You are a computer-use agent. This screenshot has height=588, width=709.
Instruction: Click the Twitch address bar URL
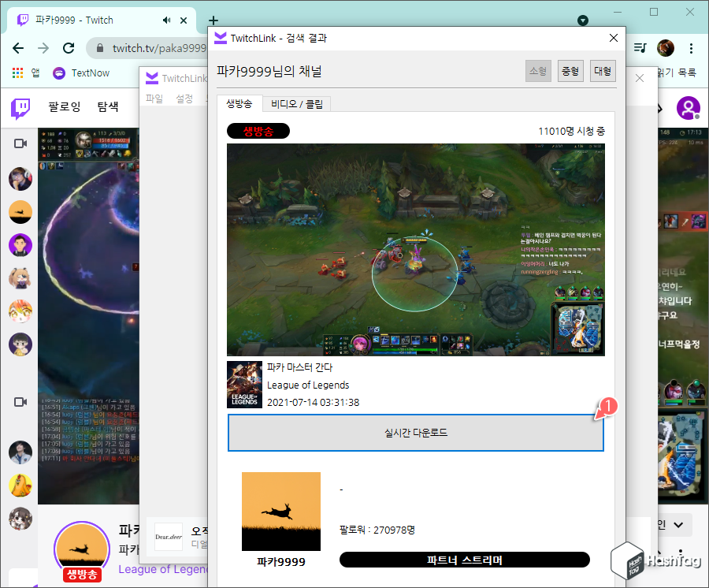click(x=159, y=48)
